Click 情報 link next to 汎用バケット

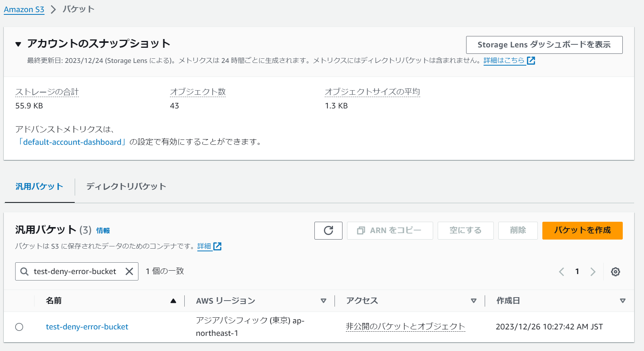coord(103,230)
